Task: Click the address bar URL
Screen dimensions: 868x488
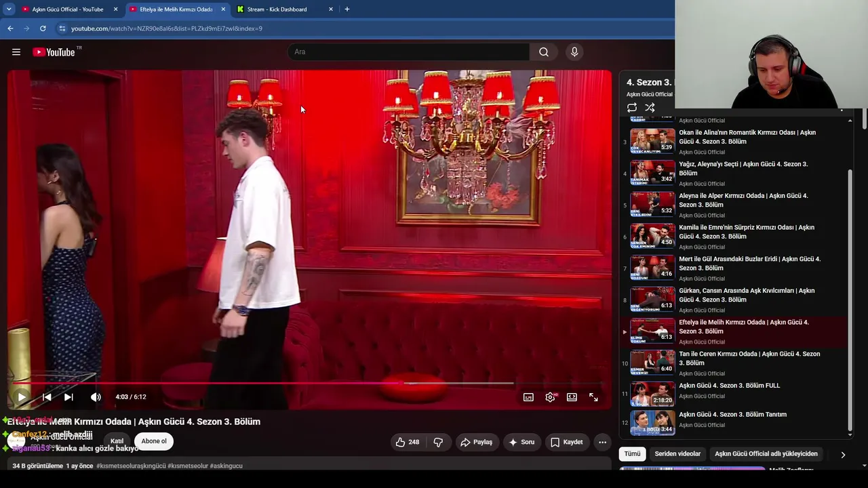Action: (x=167, y=28)
